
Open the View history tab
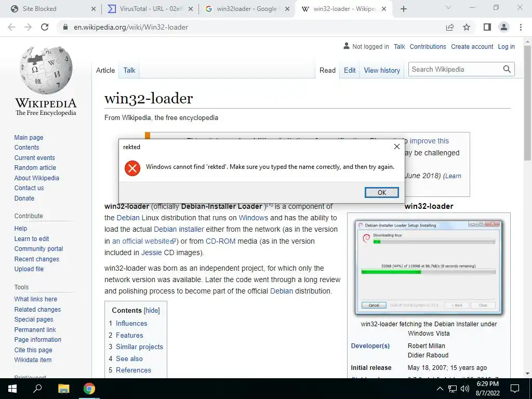coord(382,70)
